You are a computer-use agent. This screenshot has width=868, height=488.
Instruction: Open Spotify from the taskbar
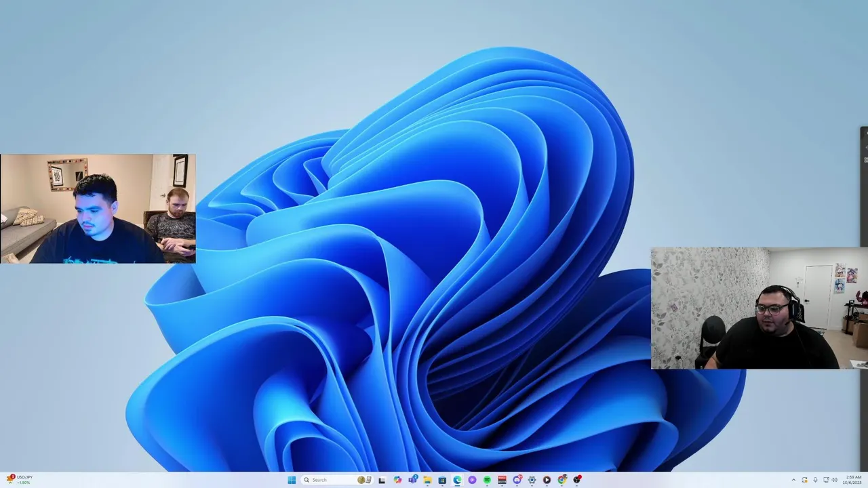[487, 480]
